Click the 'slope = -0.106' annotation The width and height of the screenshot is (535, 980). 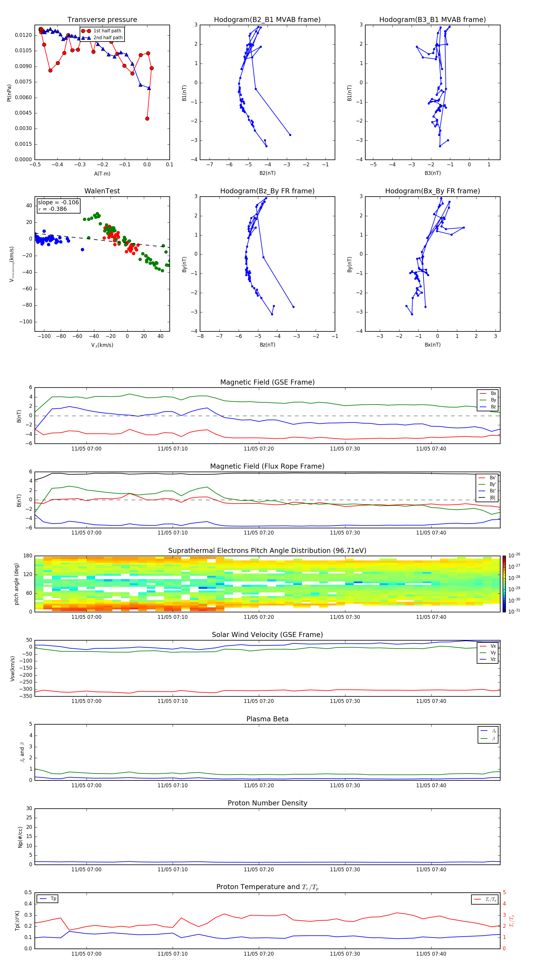click(58, 203)
